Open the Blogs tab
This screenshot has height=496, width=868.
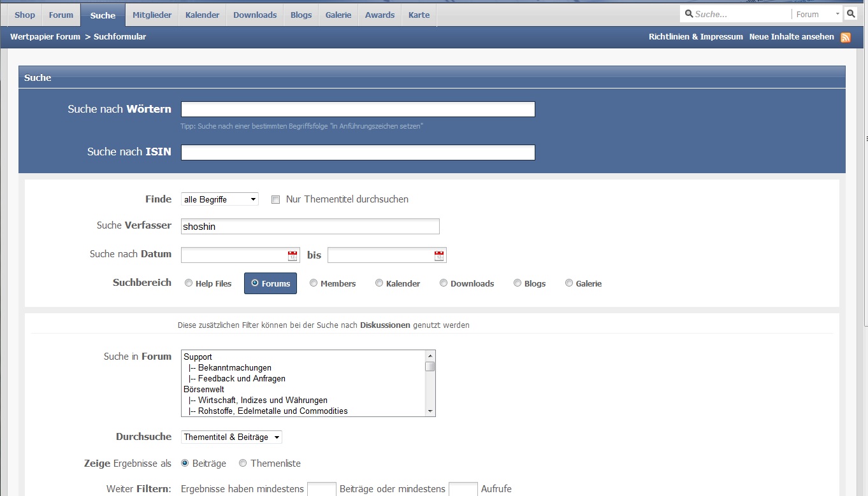(301, 15)
